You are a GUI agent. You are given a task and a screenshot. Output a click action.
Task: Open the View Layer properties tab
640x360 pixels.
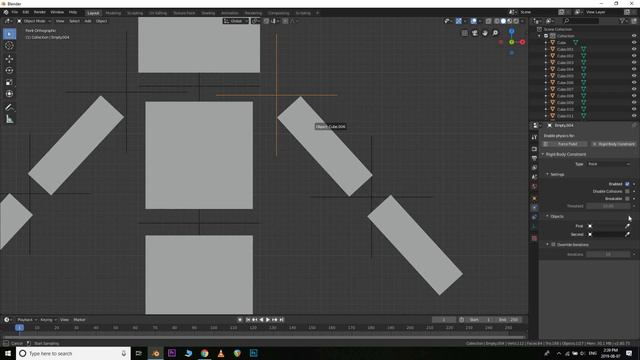coord(534,168)
